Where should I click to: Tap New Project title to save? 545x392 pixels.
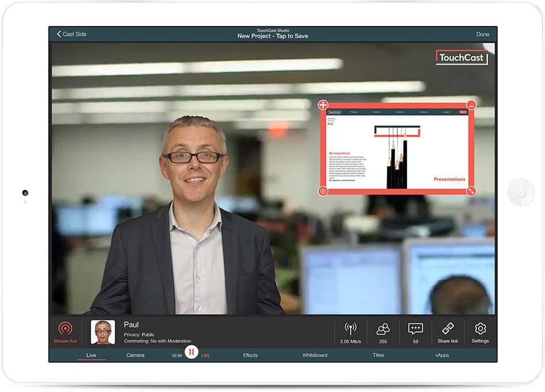pyautogui.click(x=273, y=36)
